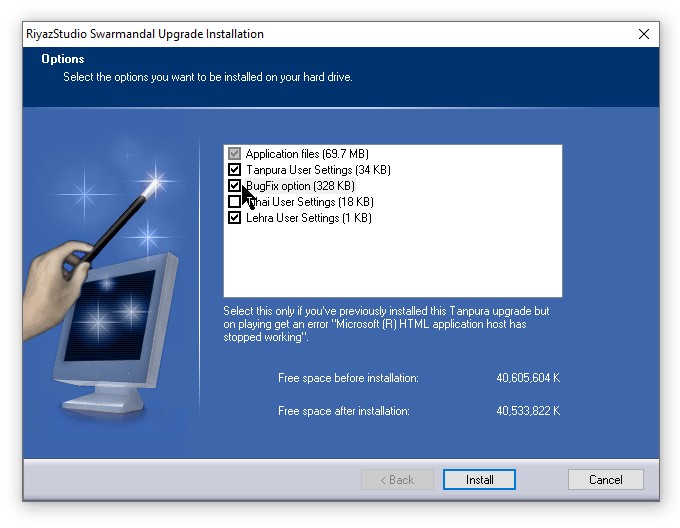The width and height of the screenshot is (680, 528).
Task: Select 'Lehra User Settings (1 KB)' label
Action: tap(309, 218)
